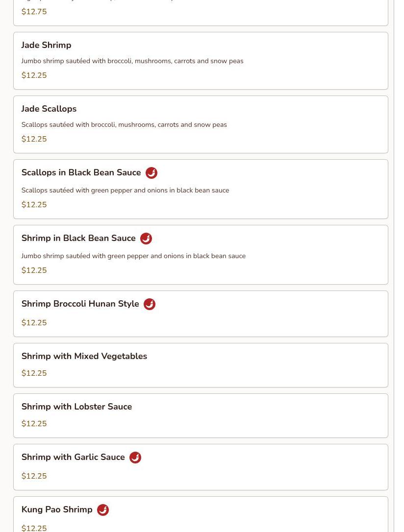Open Shrimp Broccoli Hunan Style item
Screen dimensions: 404x532
[80, 304]
